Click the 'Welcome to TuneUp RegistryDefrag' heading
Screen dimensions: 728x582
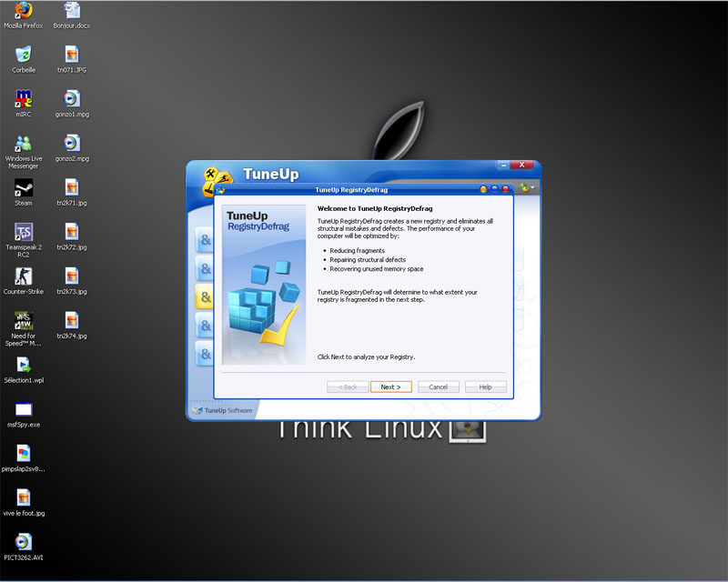[375, 209]
